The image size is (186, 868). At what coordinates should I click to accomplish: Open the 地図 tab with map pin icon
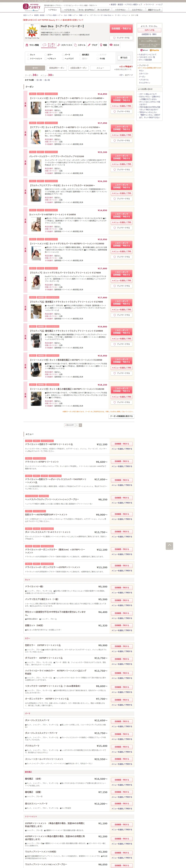point(103,45)
